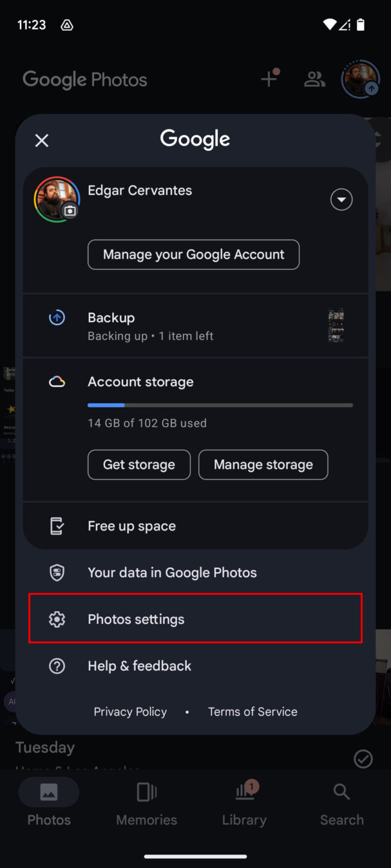Viewport: 391px width, 868px height.
Task: Open Free up space
Action: click(x=132, y=525)
